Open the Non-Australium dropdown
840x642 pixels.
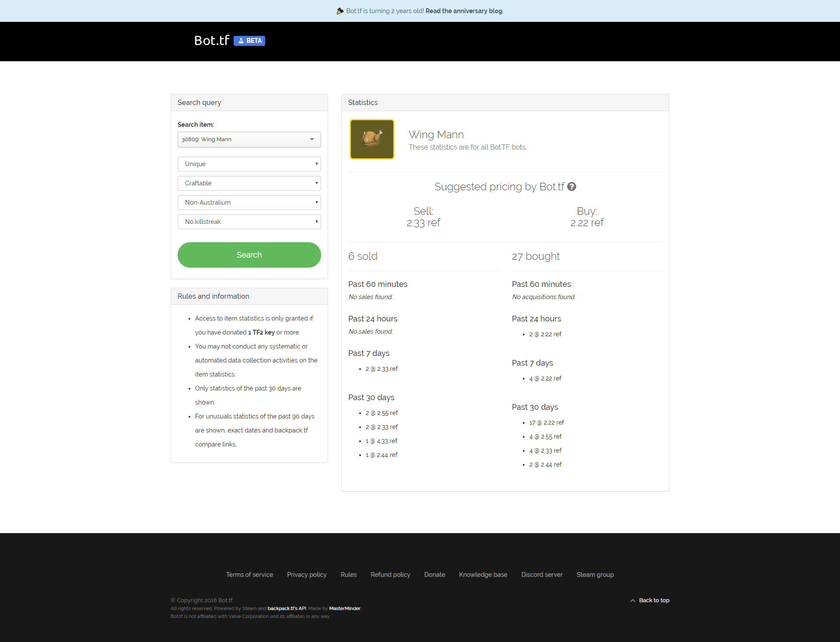pos(249,202)
